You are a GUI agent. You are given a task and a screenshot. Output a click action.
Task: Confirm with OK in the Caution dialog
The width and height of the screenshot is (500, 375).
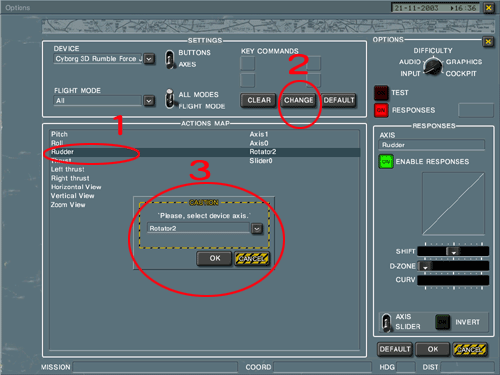tap(214, 258)
